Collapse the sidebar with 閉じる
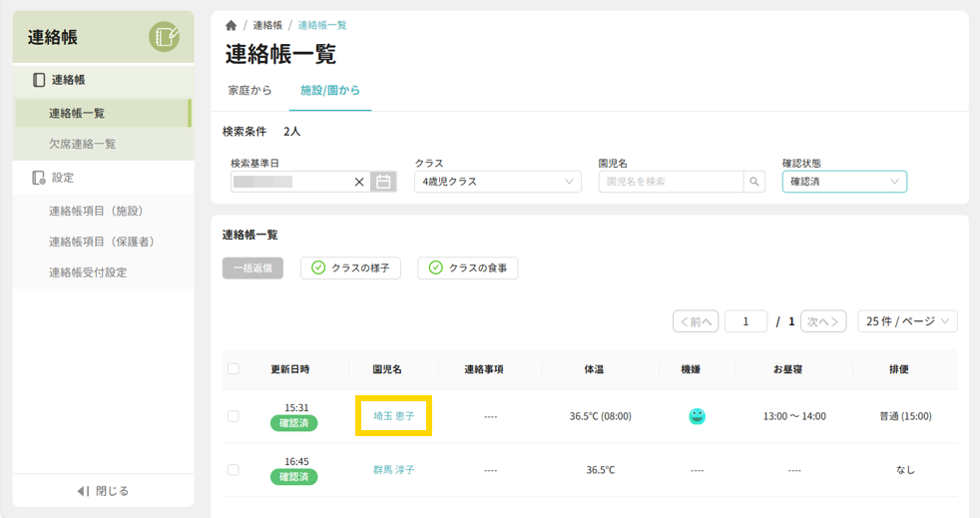Image resolution: width=980 pixels, height=518 pixels. 104,491
